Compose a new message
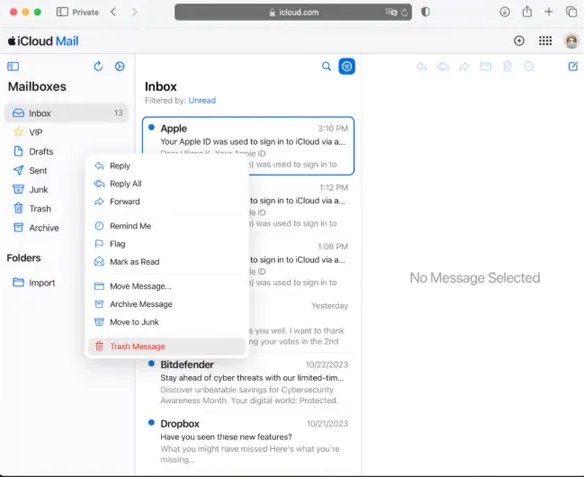 coord(573,66)
